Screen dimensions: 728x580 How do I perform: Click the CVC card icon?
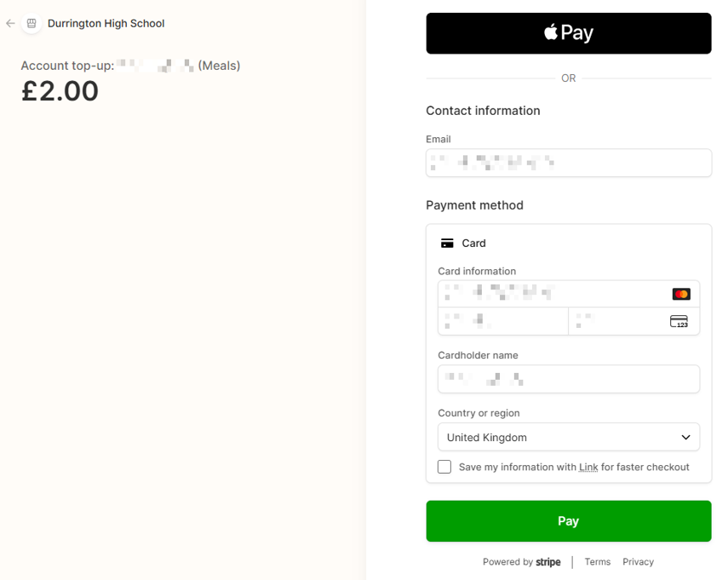[679, 321]
